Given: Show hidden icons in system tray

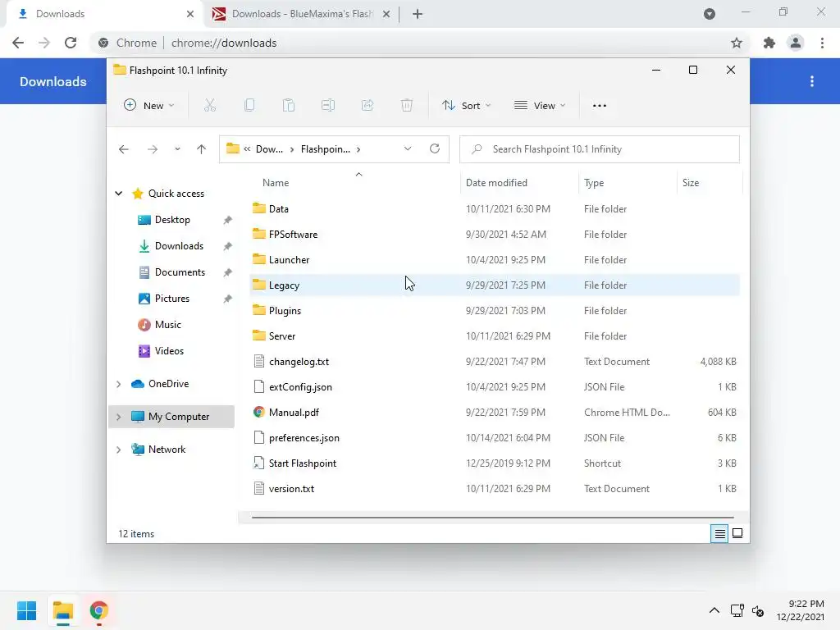Looking at the screenshot, I should pos(714,610).
